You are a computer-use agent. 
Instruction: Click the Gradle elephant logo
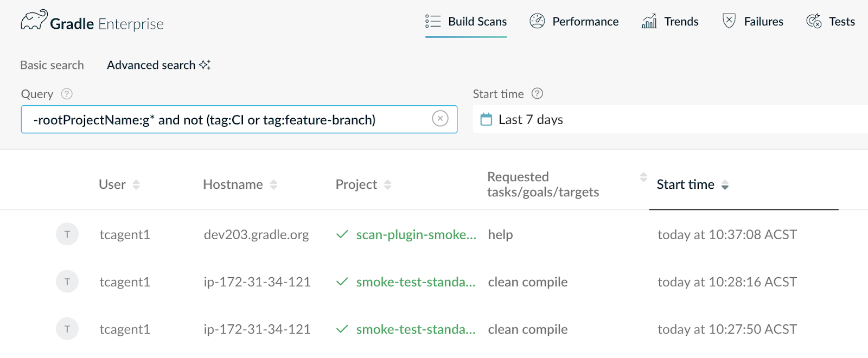[34, 20]
